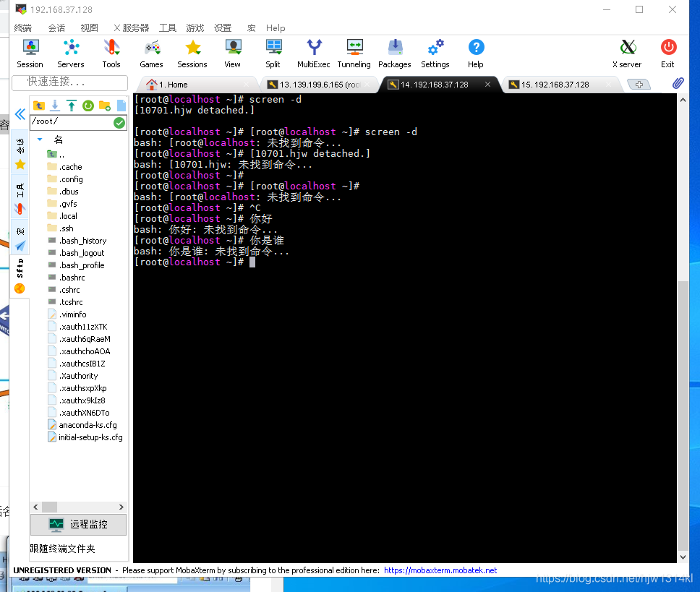Open Settings gear icon
The image size is (700, 592).
click(x=435, y=54)
